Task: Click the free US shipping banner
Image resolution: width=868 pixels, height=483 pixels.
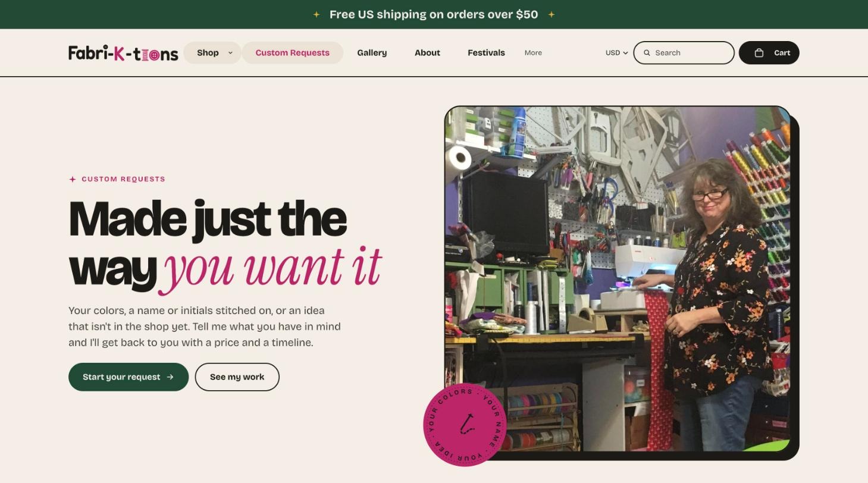Action: [x=434, y=14]
